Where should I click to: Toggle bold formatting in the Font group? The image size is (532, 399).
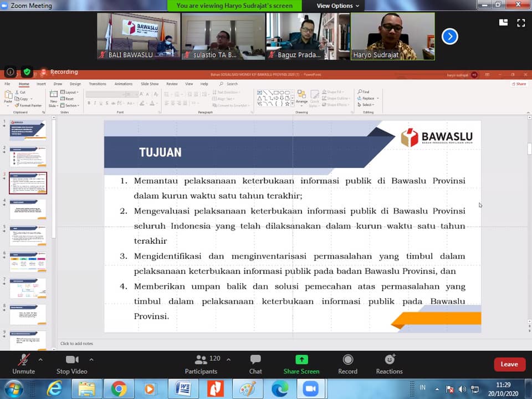tap(88, 103)
